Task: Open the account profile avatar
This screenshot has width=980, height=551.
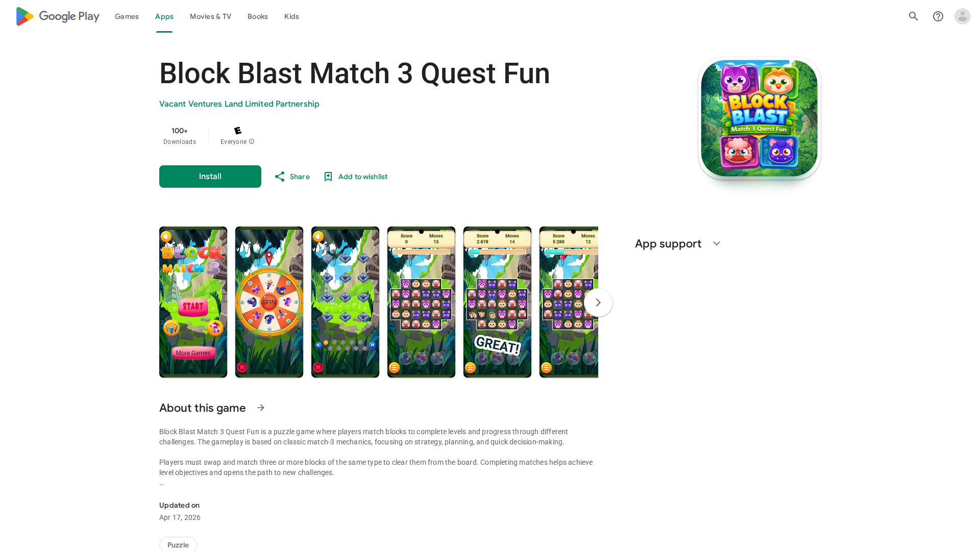Action: point(962,16)
